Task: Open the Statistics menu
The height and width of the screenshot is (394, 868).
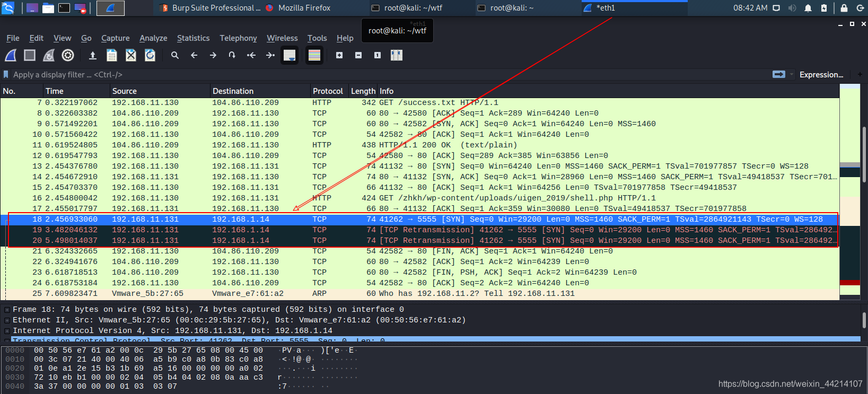Action: point(193,38)
